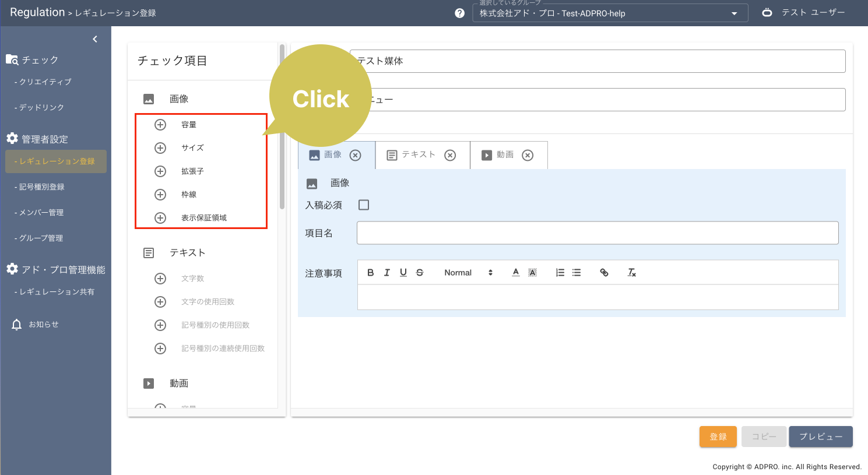Remove the テキスト tab with its X icon
868x475 pixels.
click(x=450, y=155)
